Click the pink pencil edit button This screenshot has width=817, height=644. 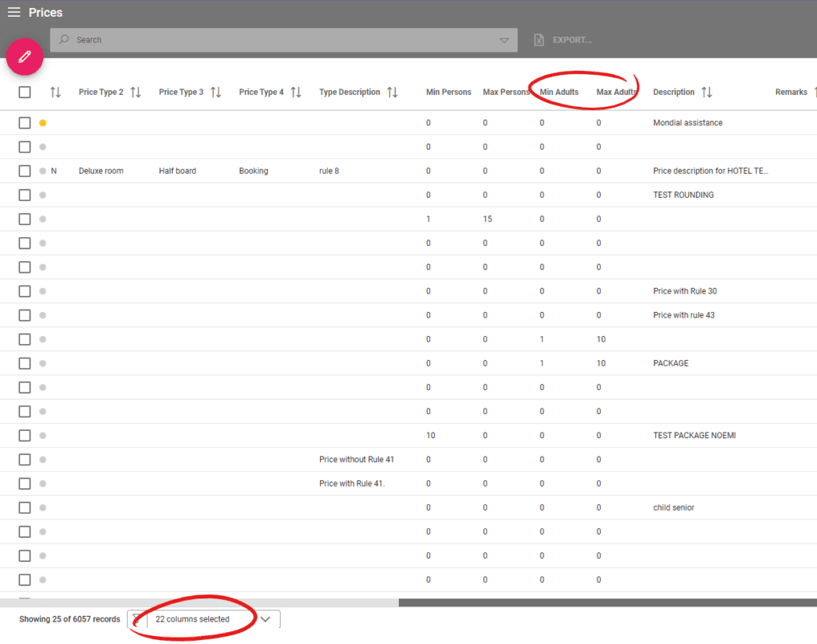coord(24,57)
